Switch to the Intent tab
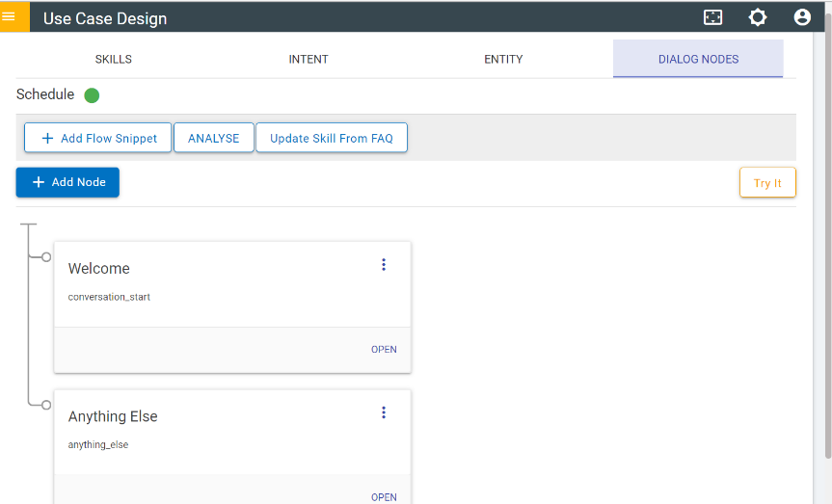The width and height of the screenshot is (832, 504). (309, 59)
